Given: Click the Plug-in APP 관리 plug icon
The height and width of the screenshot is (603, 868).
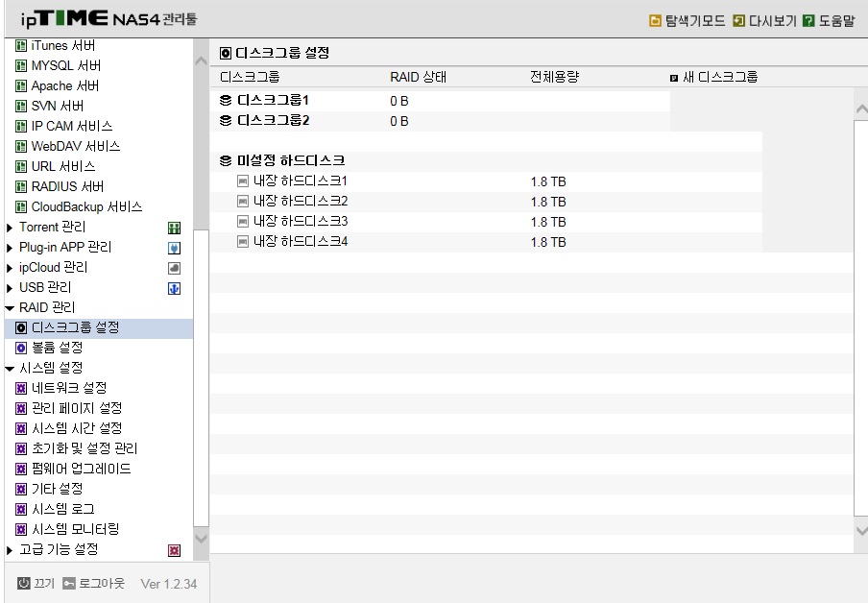Looking at the screenshot, I should (174, 248).
